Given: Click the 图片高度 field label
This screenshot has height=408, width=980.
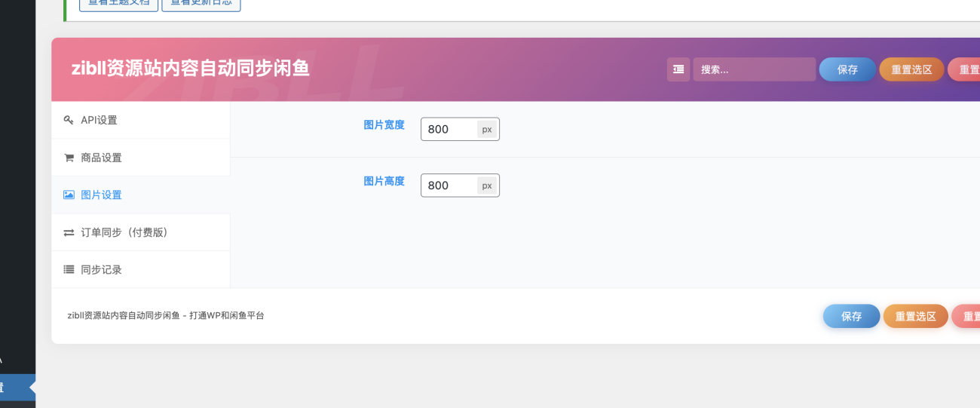Looking at the screenshot, I should [384, 181].
